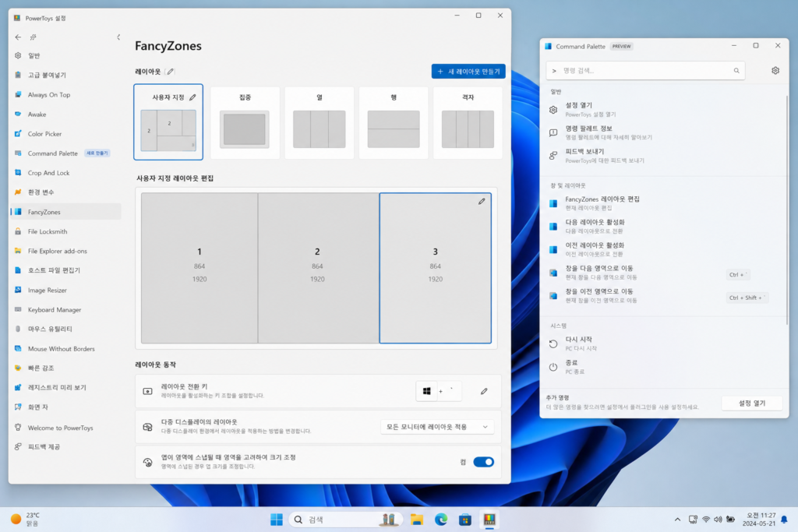This screenshot has height=532, width=798.
Task: Run 이전 레이아웃 활성화 command
Action: click(x=664, y=249)
